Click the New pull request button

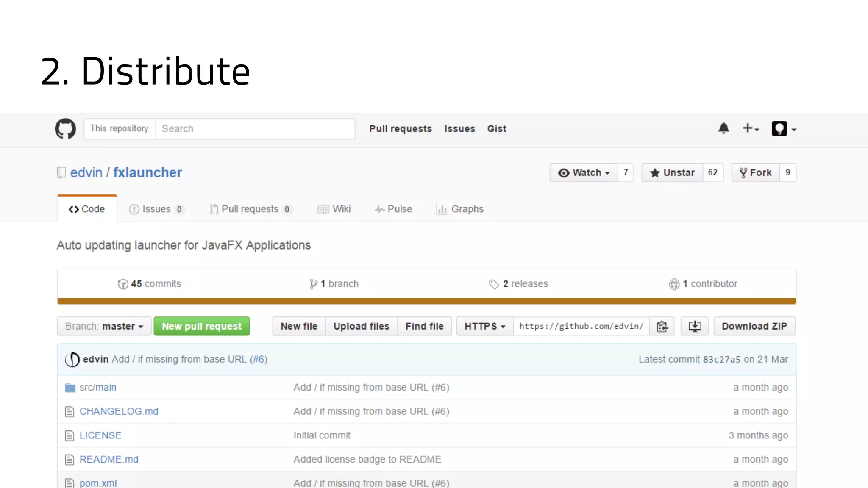(202, 327)
